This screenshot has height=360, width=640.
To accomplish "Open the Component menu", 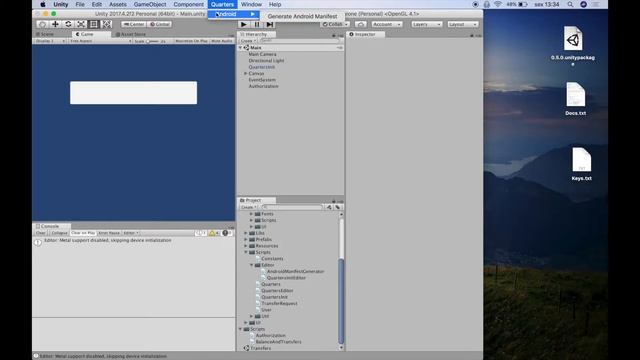I will (x=188, y=4).
